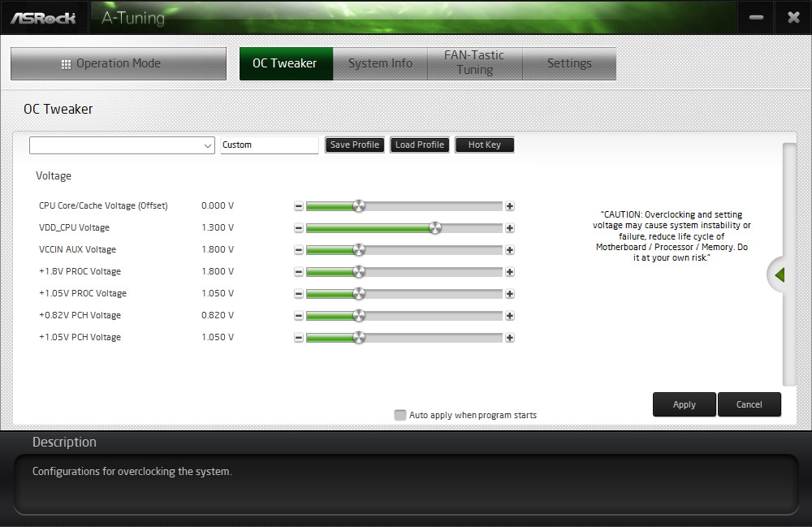Click the Voltage section heading
The width and height of the screenshot is (812, 527).
pos(54,176)
